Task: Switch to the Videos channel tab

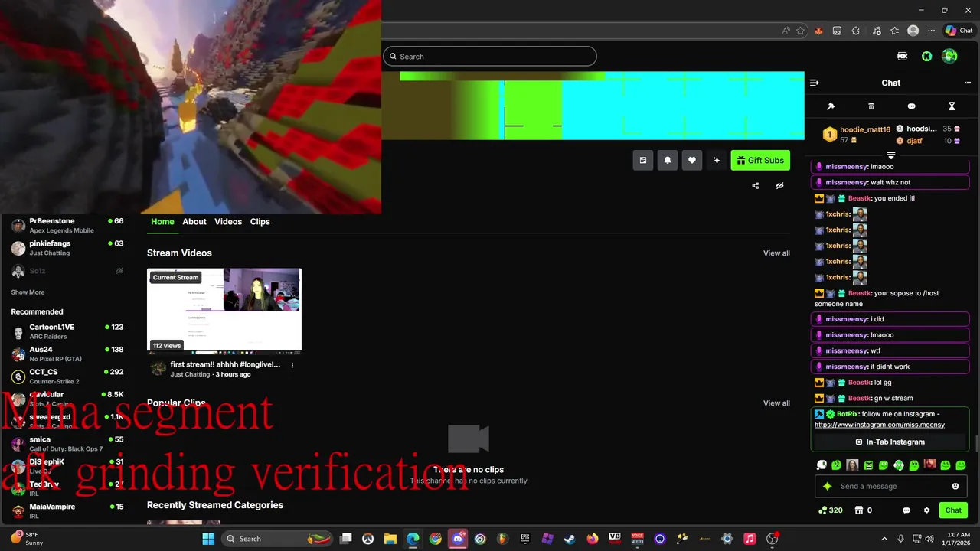Action: [x=228, y=221]
